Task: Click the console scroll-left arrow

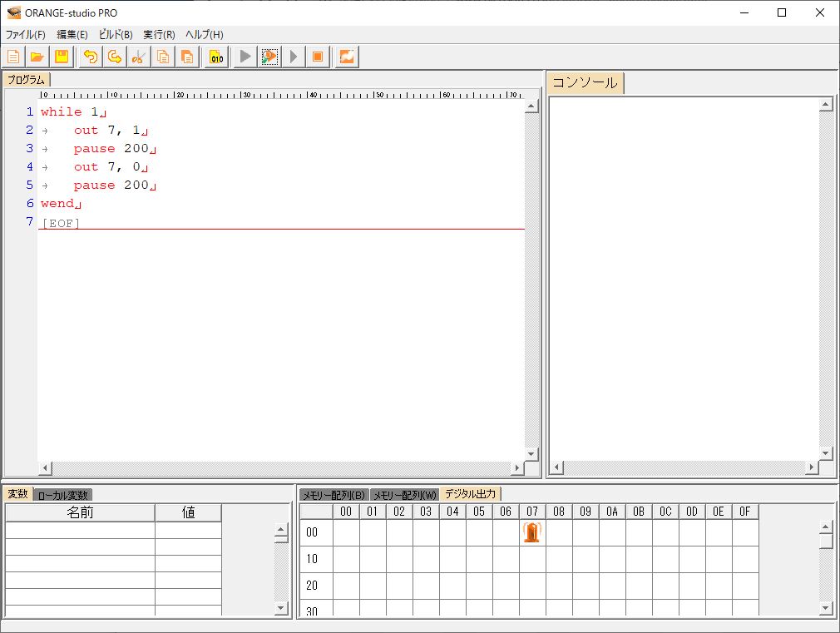Action: pos(556,467)
